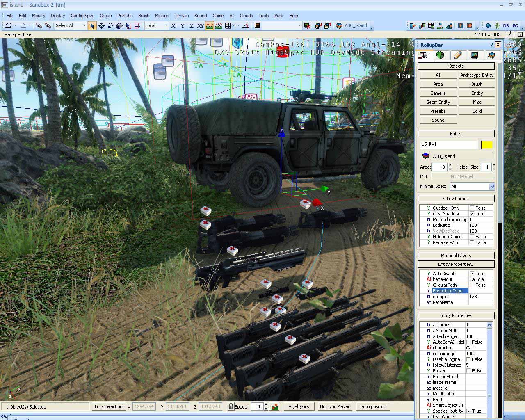
Task: Click the Redo arrow icon
Action: click(23, 25)
